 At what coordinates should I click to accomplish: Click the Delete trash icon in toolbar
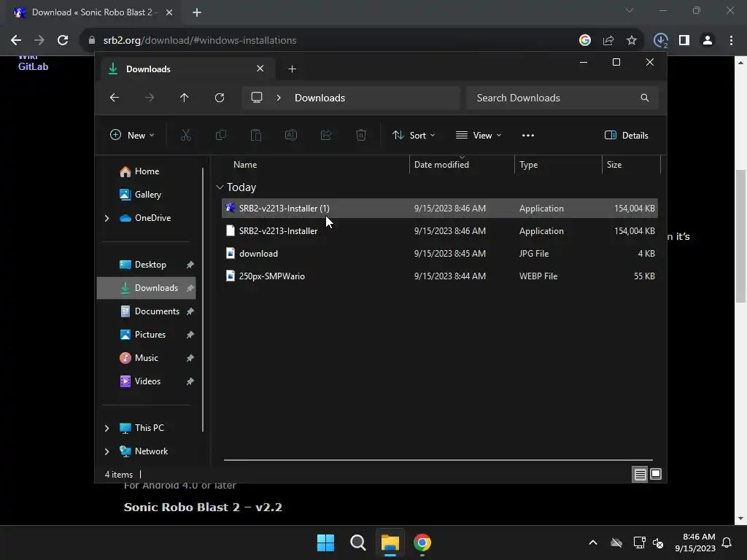(361, 135)
